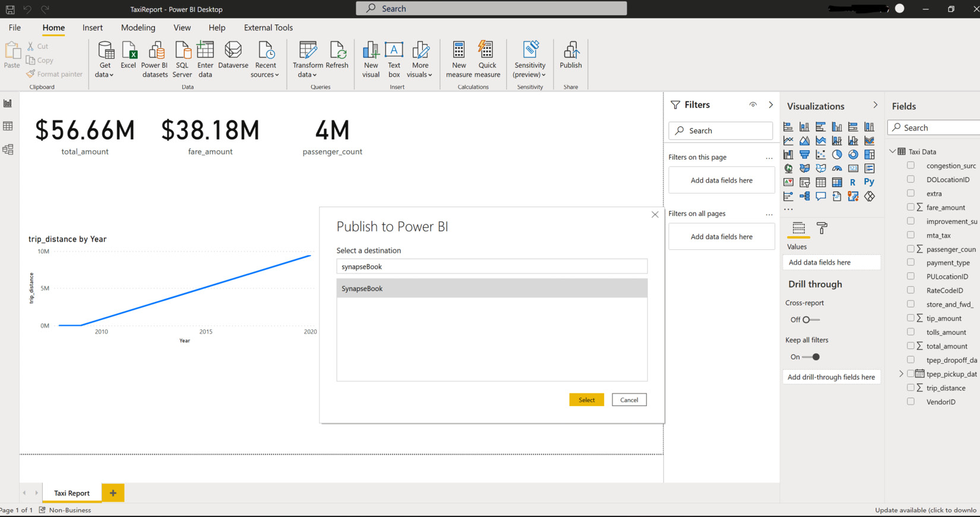Image resolution: width=980 pixels, height=517 pixels.
Task: Insert a Text box
Action: click(394, 59)
